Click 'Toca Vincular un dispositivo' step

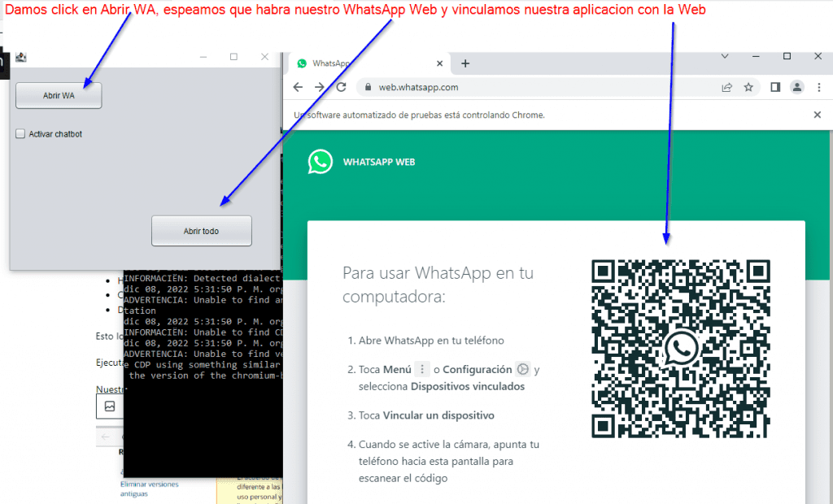[x=426, y=415]
